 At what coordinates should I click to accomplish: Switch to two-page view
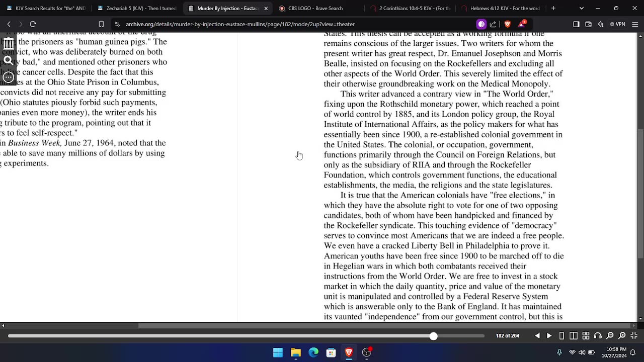[574, 336]
